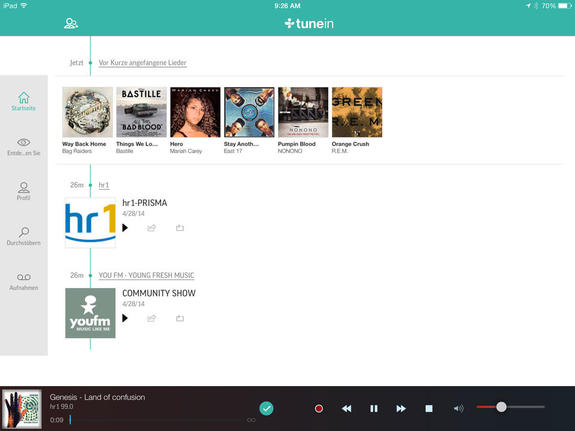Viewport: 575px width, 431px height.
Task: Skip forward in the player bar
Action: [x=401, y=408]
